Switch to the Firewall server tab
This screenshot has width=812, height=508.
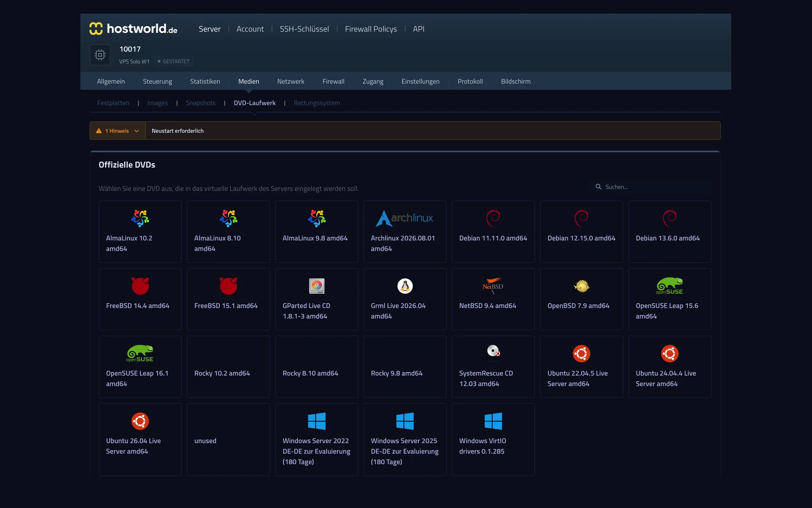click(333, 81)
